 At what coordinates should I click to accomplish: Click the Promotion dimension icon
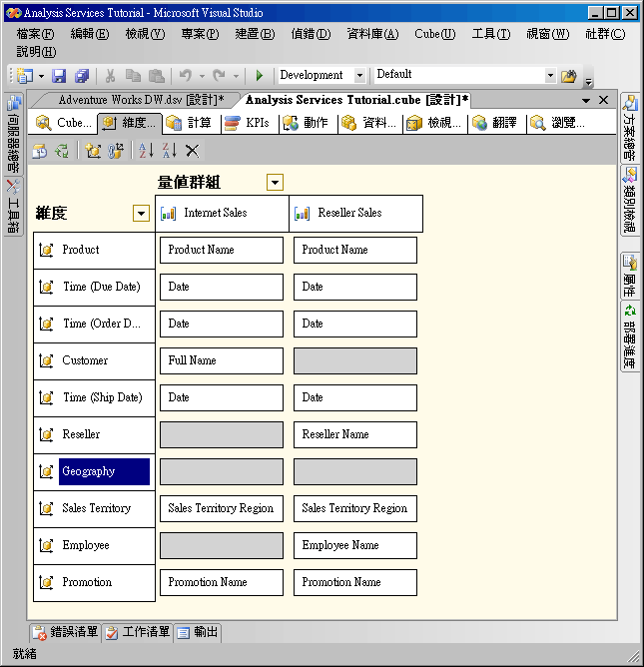(46, 582)
